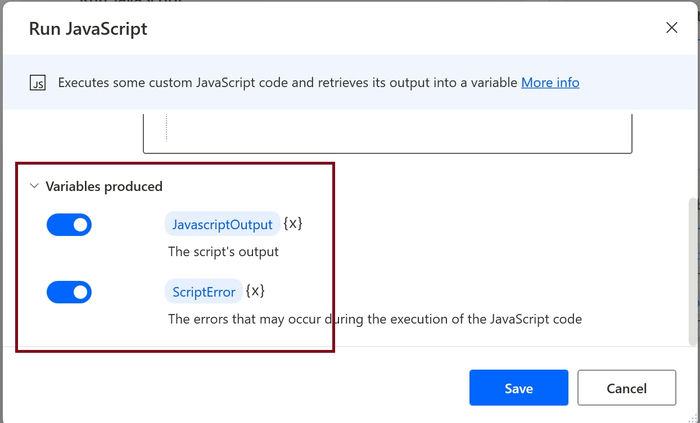Screen dimensions: 700x423
Task: Click the 'The script's output' description
Action: click(x=223, y=252)
